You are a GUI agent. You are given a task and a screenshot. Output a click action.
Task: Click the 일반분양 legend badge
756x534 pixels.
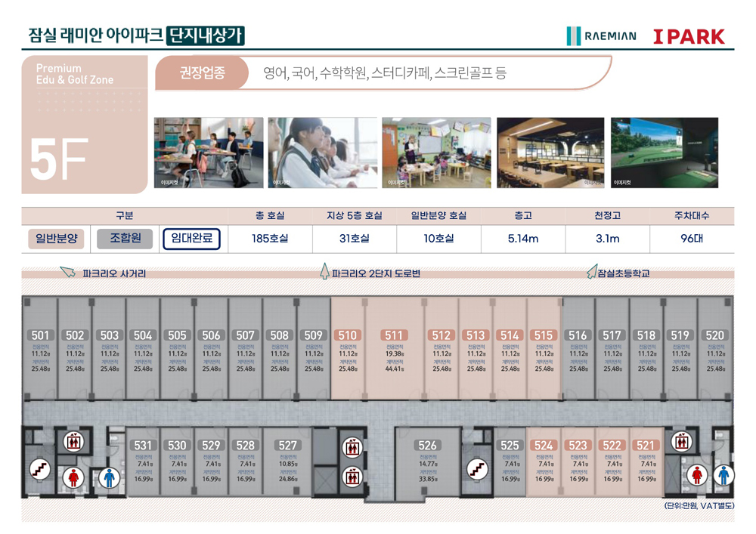pos(56,239)
